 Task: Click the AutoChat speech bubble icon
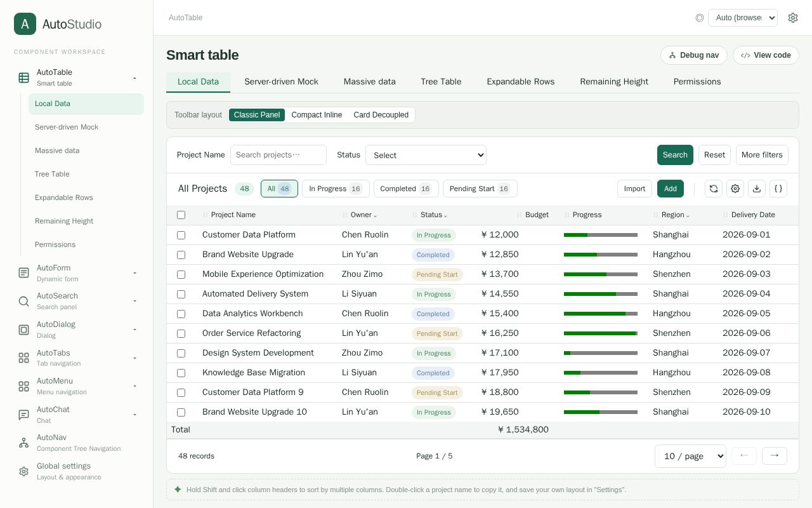pos(23,415)
